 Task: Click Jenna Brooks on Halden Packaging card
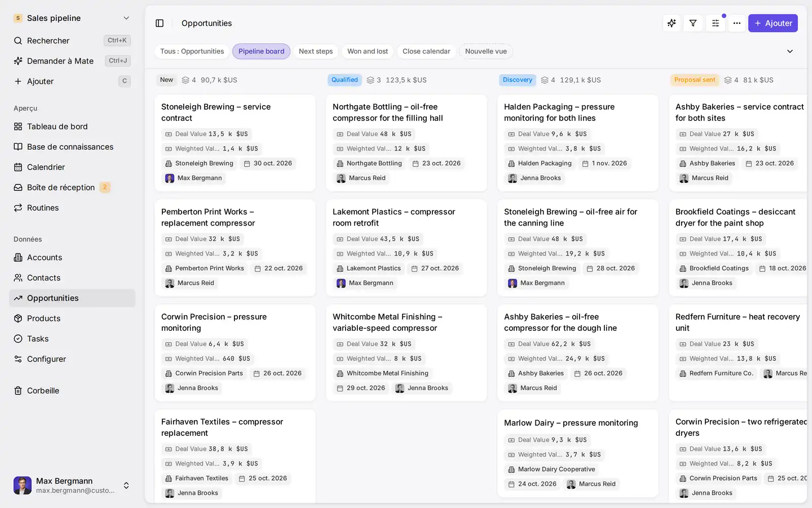click(535, 178)
